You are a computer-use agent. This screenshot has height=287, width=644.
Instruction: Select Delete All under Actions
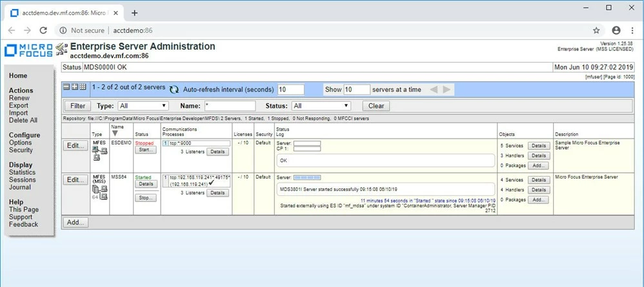pos(23,121)
